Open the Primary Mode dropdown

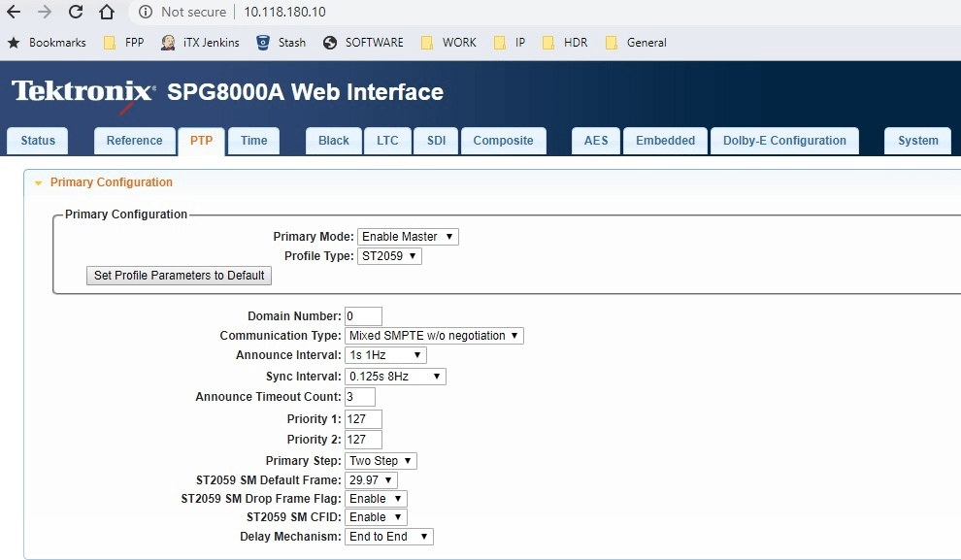[x=408, y=237]
